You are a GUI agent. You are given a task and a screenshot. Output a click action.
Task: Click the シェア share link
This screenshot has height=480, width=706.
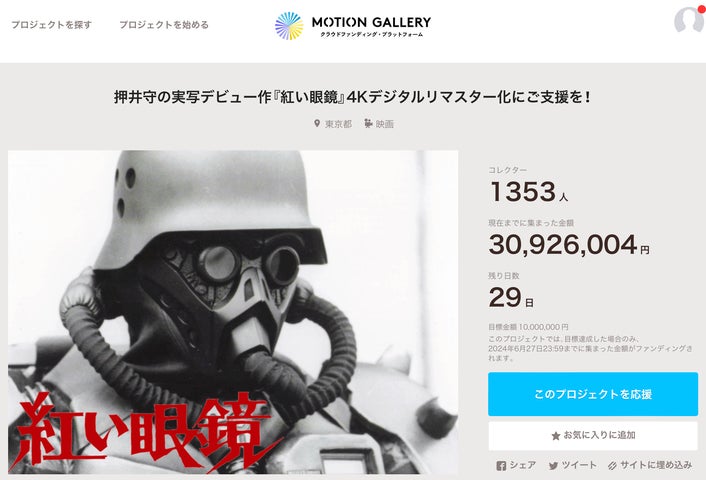522,465
